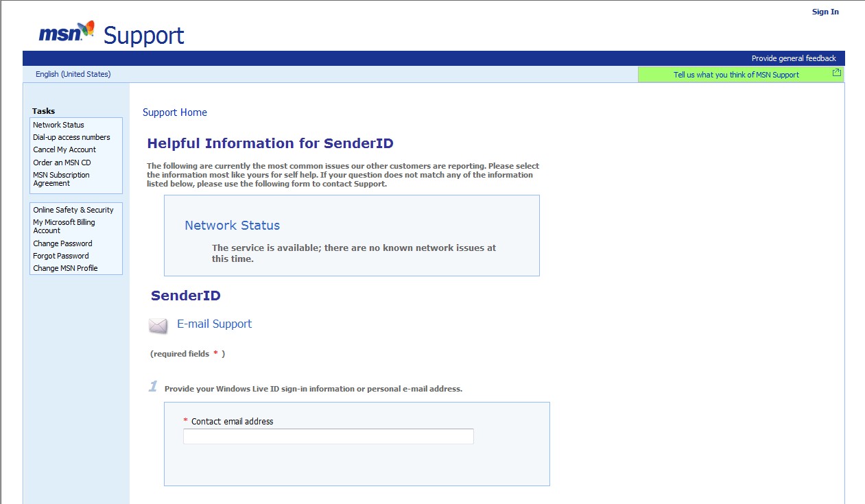Open the Sign In link
The width and height of the screenshot is (865, 504).
pyautogui.click(x=825, y=12)
